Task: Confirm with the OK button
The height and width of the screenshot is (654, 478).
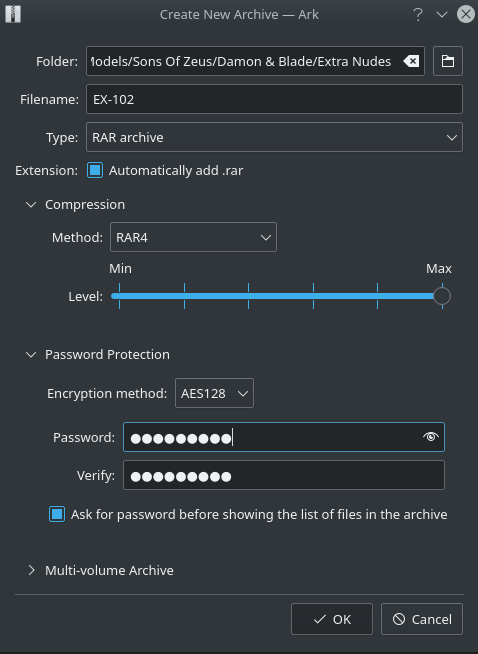Action: [x=332, y=619]
